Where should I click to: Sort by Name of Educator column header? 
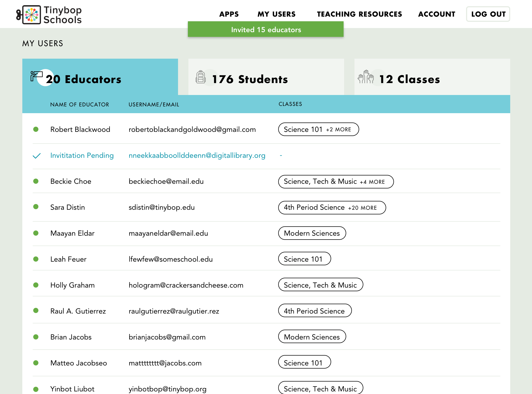pos(80,104)
